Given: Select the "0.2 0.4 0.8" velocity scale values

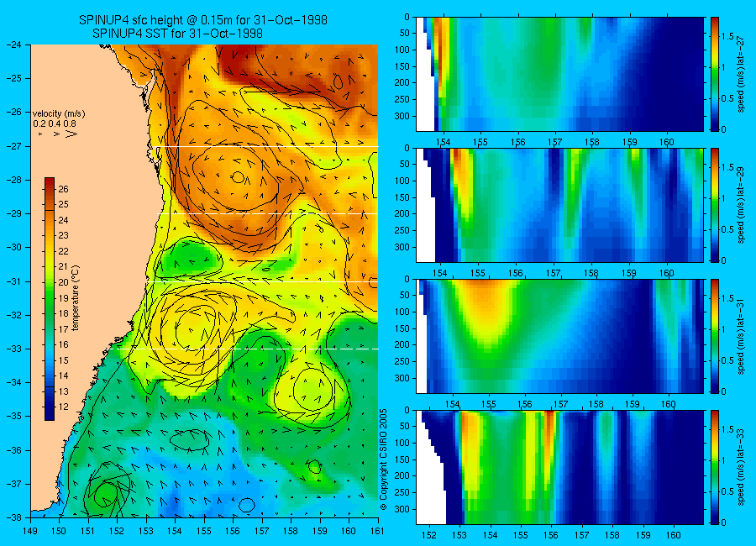Looking at the screenshot, I should (55, 123).
